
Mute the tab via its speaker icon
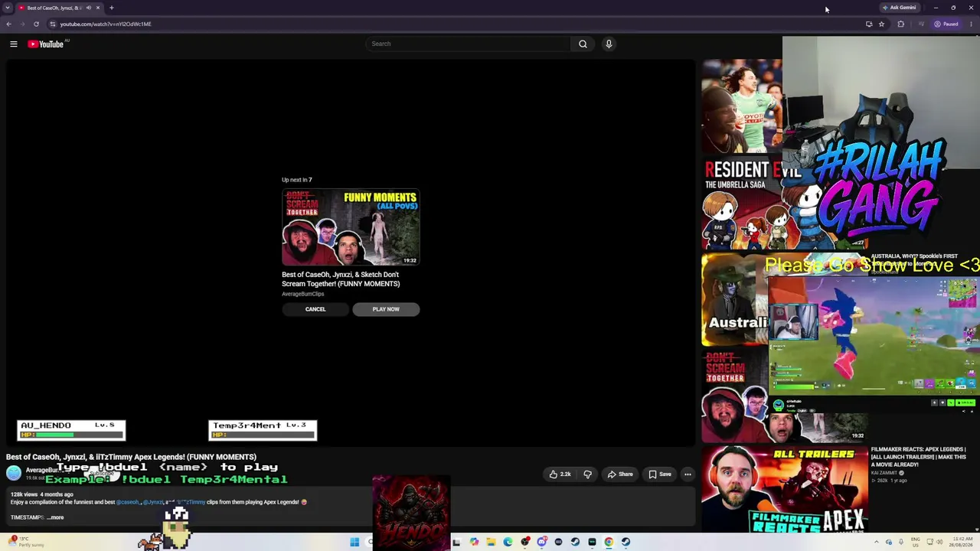88,8
